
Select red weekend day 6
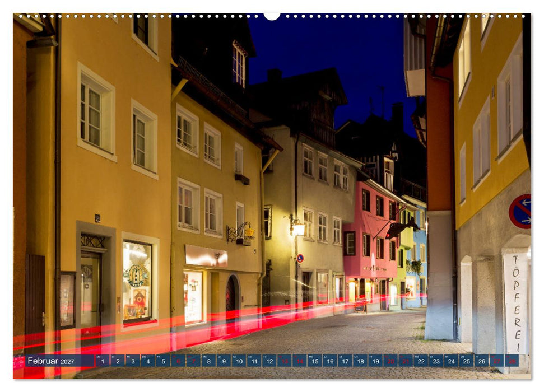[178, 361]
